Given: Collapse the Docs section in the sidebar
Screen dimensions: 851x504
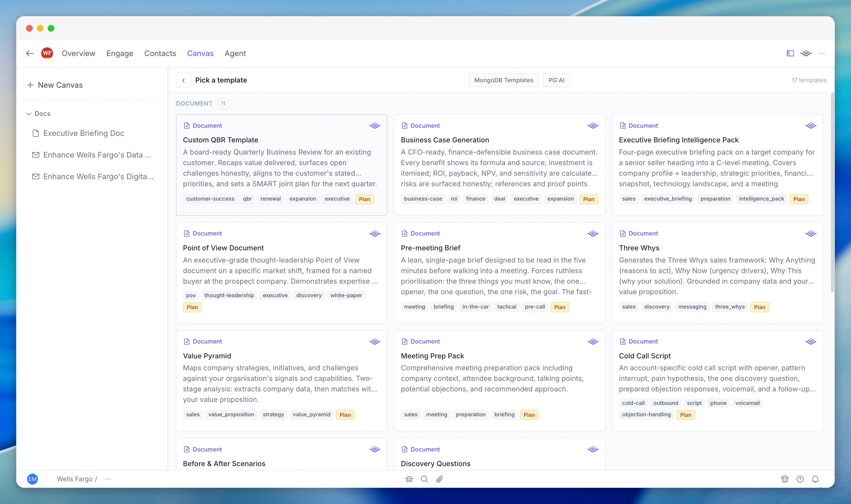Looking at the screenshot, I should [29, 113].
